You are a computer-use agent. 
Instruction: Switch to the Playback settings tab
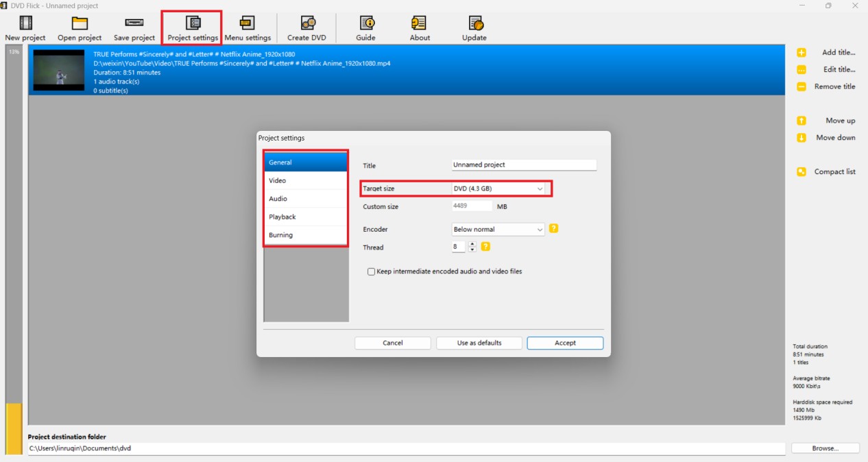(x=306, y=217)
